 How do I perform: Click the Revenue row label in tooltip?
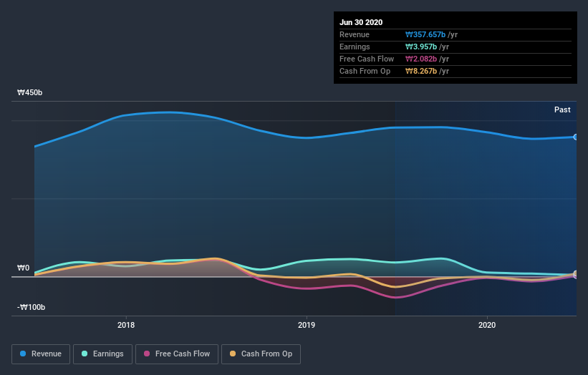(355, 35)
